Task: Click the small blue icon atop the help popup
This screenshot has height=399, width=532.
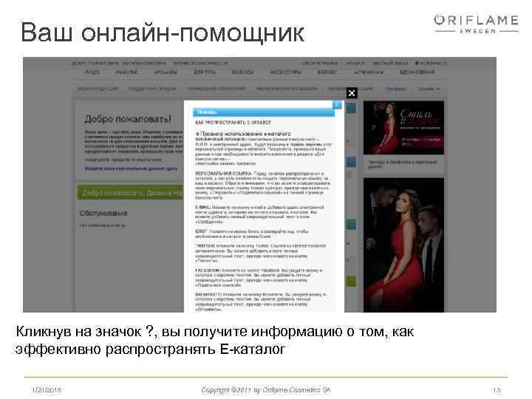Action: [337, 105]
